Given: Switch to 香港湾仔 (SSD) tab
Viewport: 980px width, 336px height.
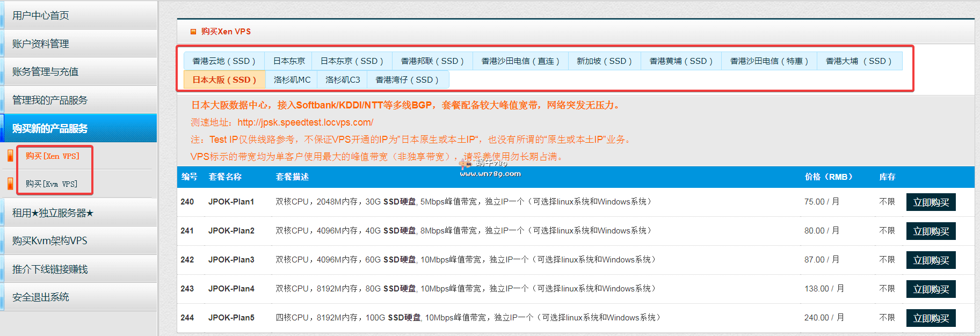Looking at the screenshot, I should (x=407, y=80).
